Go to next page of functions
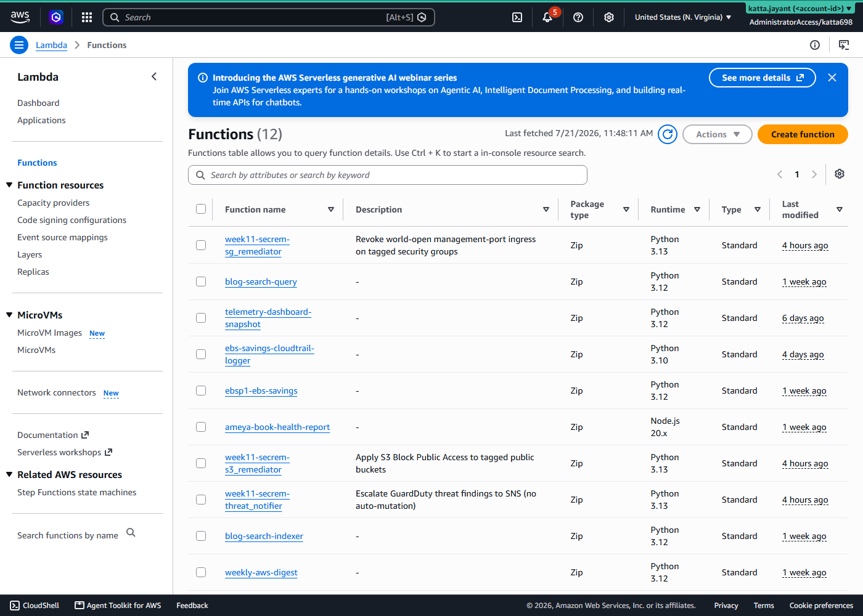 pyautogui.click(x=814, y=174)
